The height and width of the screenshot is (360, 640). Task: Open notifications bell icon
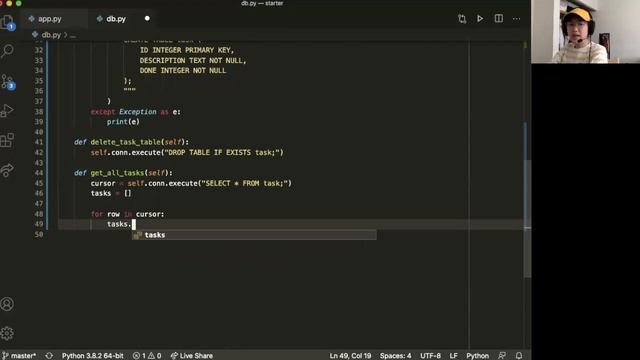pyautogui.click(x=519, y=356)
